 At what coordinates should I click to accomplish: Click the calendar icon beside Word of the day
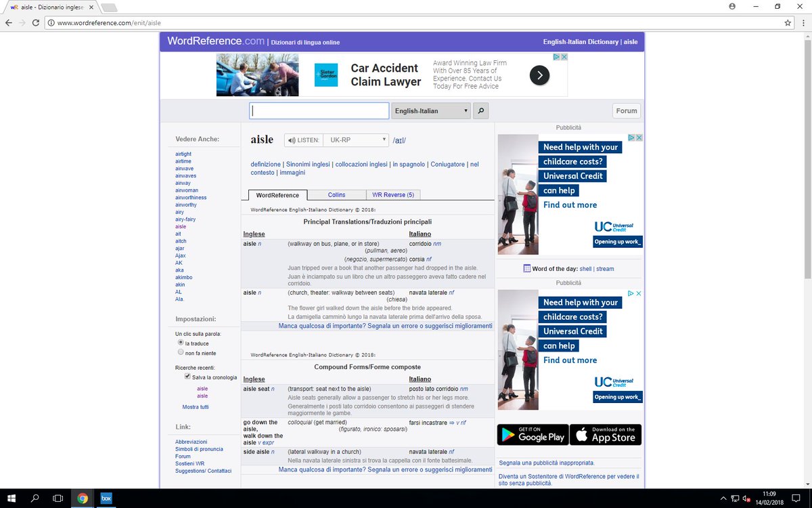click(x=527, y=269)
